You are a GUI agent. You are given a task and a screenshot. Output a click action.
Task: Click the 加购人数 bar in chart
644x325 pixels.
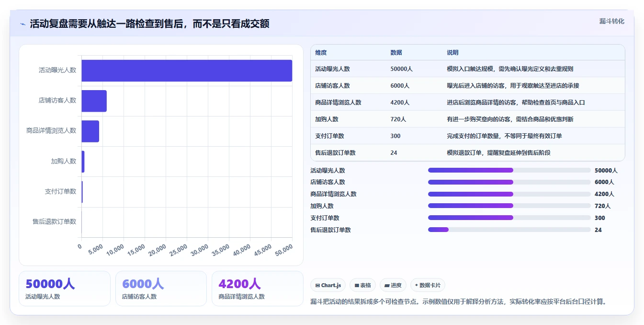83,162
